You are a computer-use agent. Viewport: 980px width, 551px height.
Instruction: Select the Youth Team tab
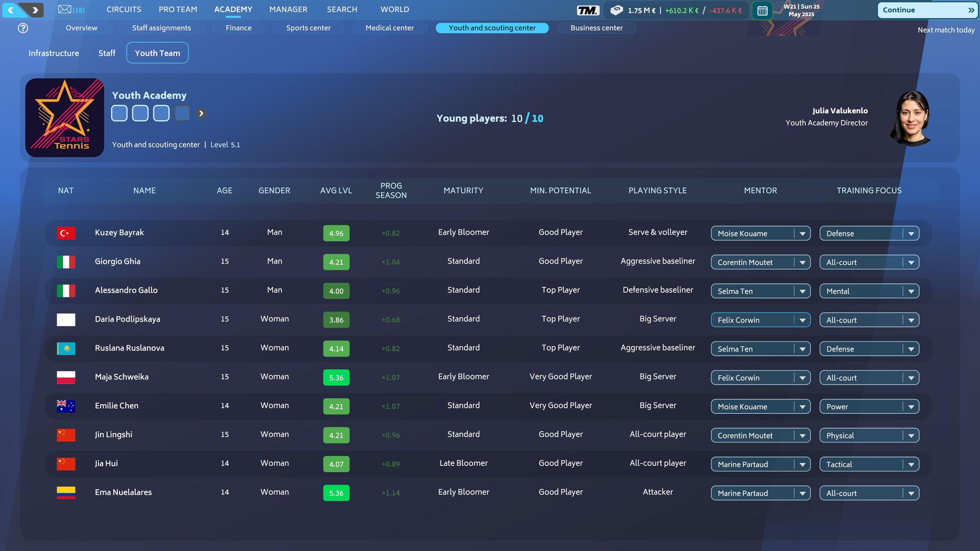(157, 53)
